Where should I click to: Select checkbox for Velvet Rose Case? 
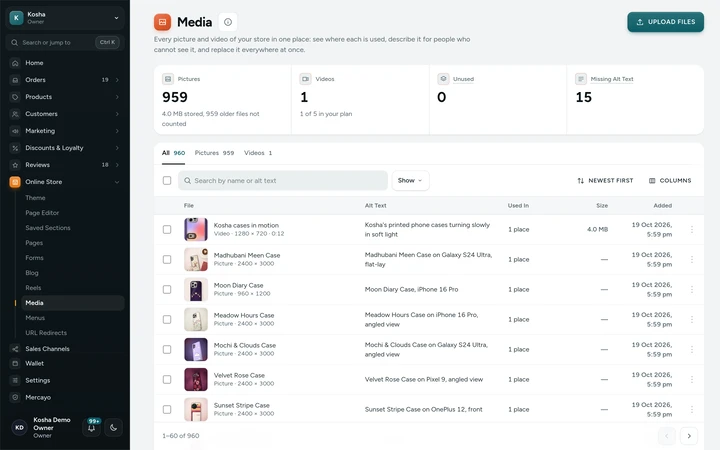(167, 379)
